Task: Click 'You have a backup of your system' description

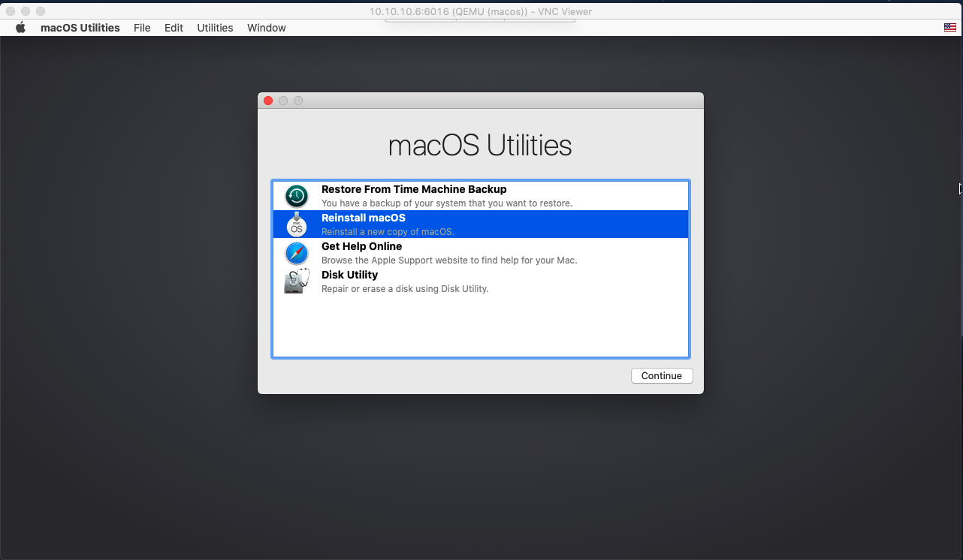Action: [447, 203]
